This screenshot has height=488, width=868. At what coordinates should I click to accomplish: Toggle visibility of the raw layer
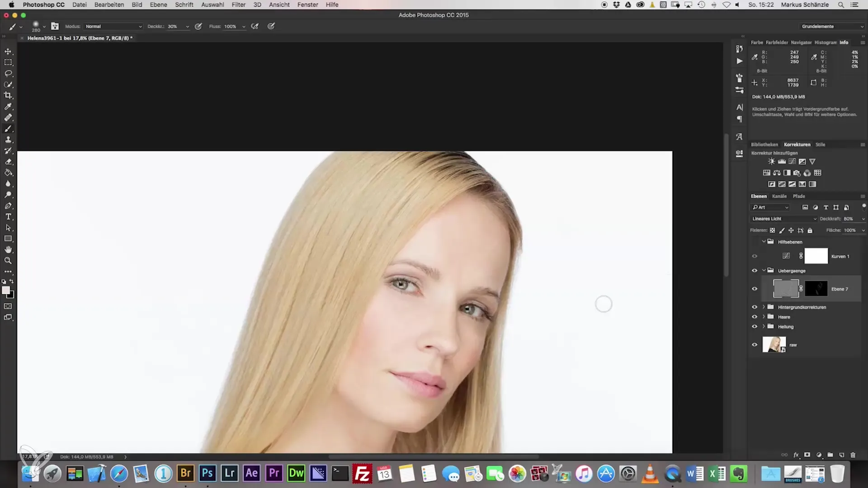(x=755, y=345)
